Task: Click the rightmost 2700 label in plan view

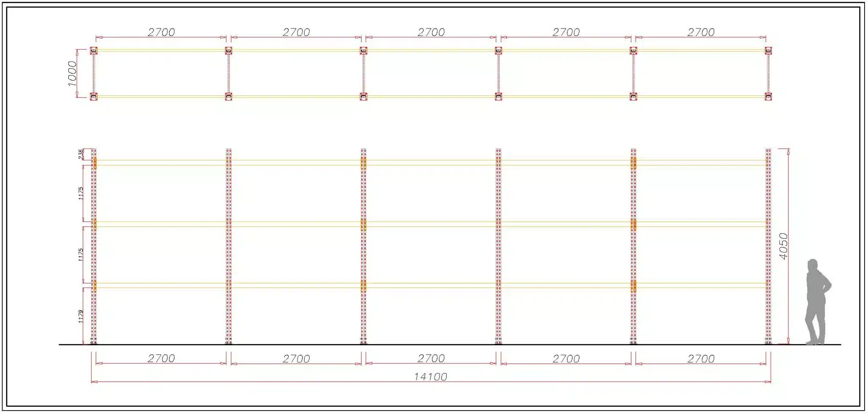Action: (x=701, y=32)
